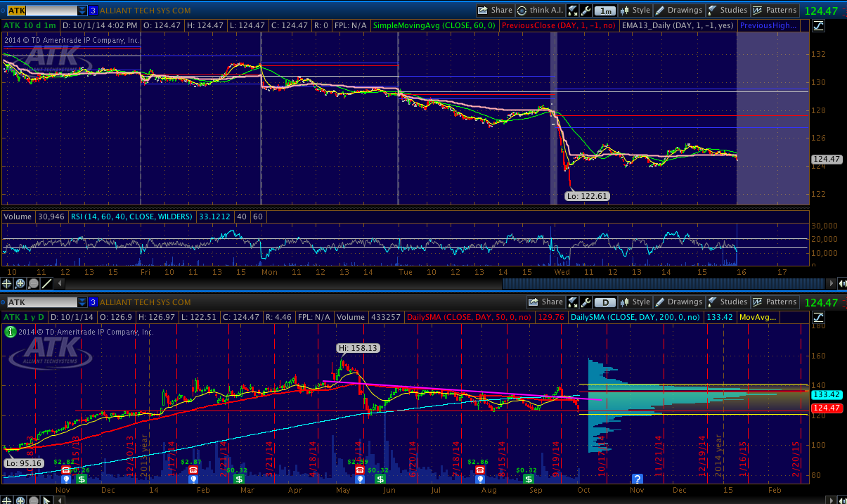Click the Share button in top chart toolbar
Screen dimensions: 847x504
pyautogui.click(x=495, y=11)
